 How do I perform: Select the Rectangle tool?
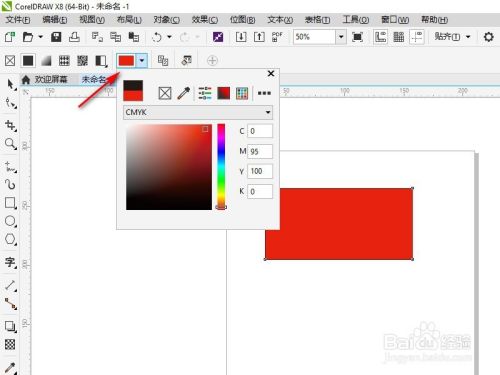tap(10, 203)
